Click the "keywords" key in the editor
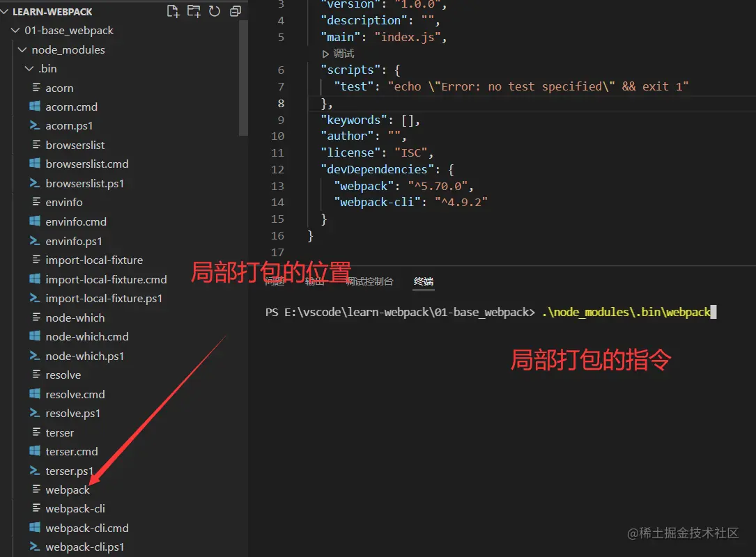756x557 pixels. pyautogui.click(x=354, y=120)
